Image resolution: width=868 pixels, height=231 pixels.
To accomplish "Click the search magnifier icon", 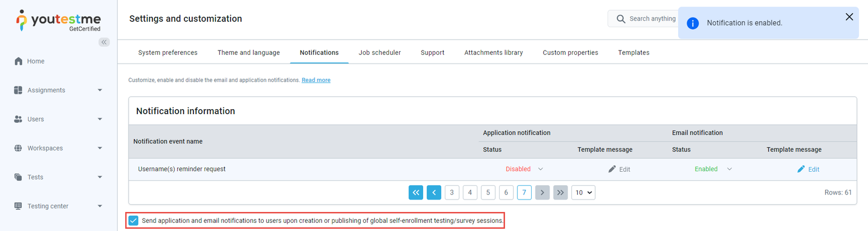I will point(621,19).
